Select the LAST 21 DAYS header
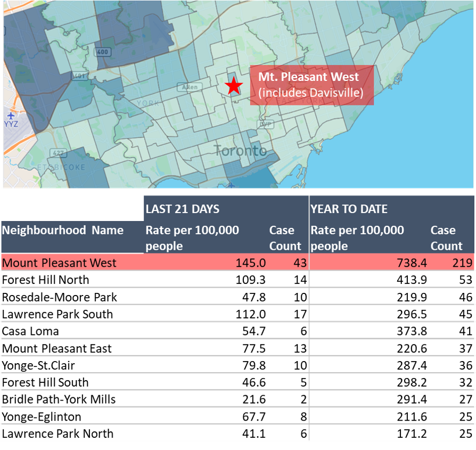Image resolution: width=476 pixels, height=450 pixels. (x=183, y=209)
